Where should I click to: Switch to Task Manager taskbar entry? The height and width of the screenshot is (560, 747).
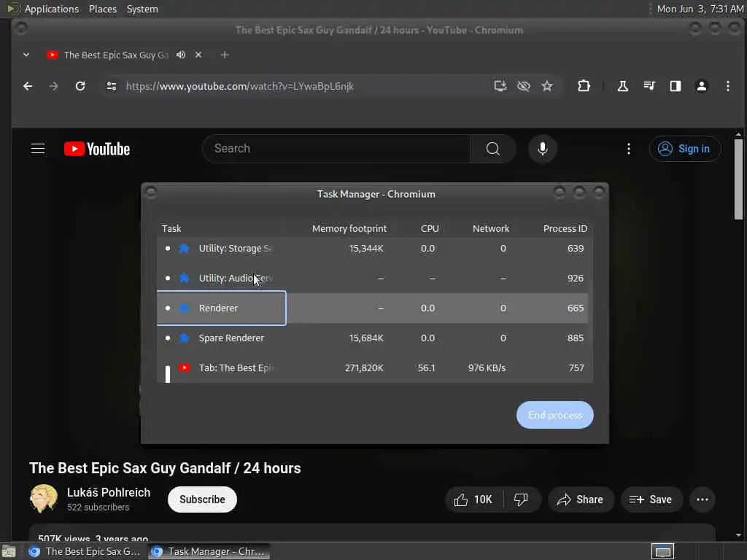coord(209,551)
